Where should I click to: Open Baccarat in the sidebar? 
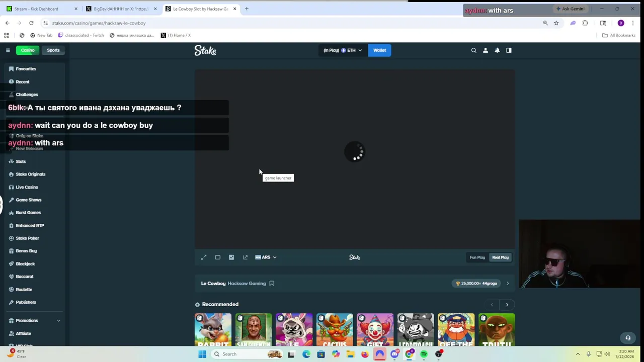(x=24, y=277)
